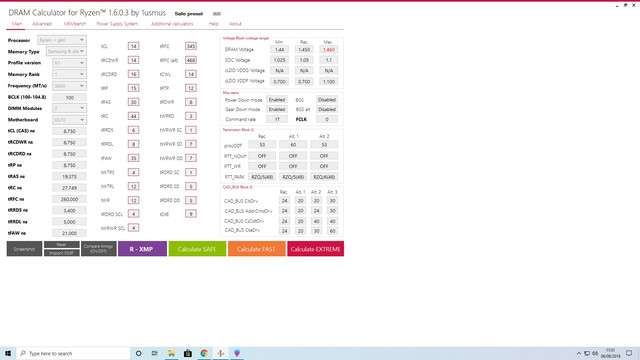Click the tRFC ns value 260.000

(69, 199)
